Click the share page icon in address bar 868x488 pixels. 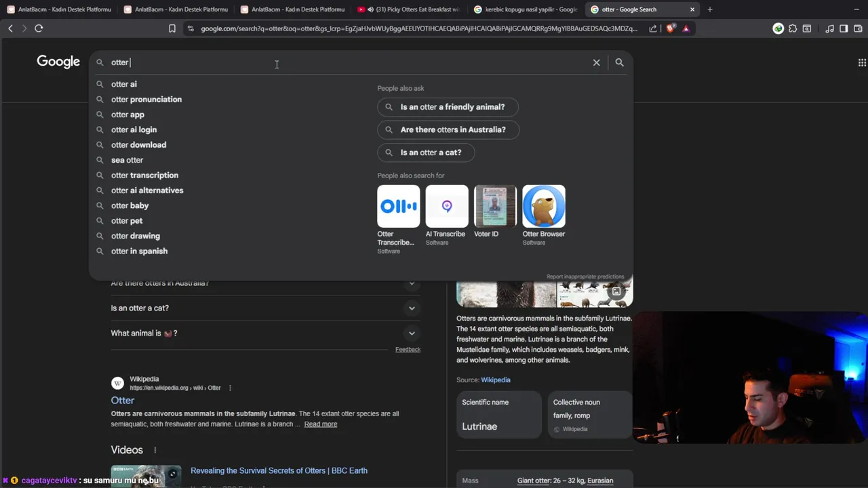click(x=652, y=28)
